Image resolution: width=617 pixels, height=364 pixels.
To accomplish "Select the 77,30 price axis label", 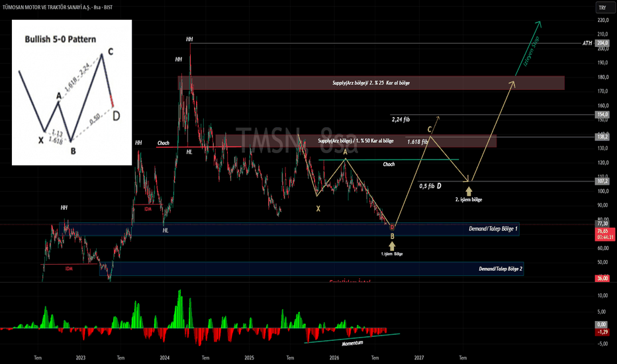I will [602, 224].
